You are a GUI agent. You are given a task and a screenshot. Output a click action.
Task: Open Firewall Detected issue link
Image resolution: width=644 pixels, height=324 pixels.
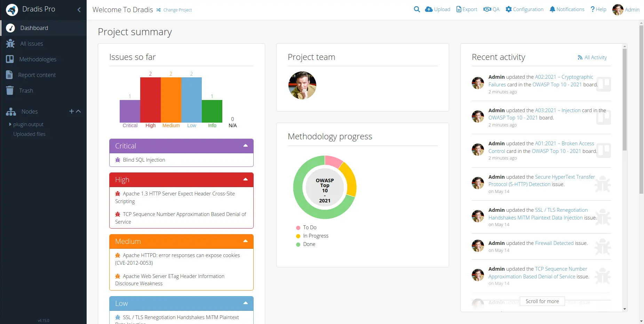point(554,243)
